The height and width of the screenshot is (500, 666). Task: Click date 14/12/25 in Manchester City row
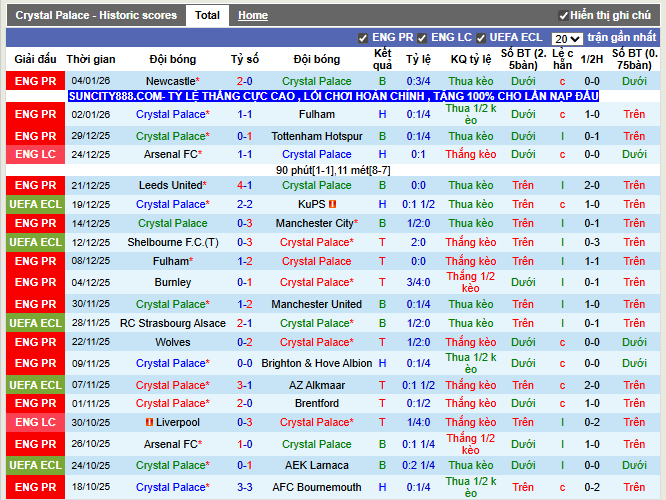[x=91, y=223]
